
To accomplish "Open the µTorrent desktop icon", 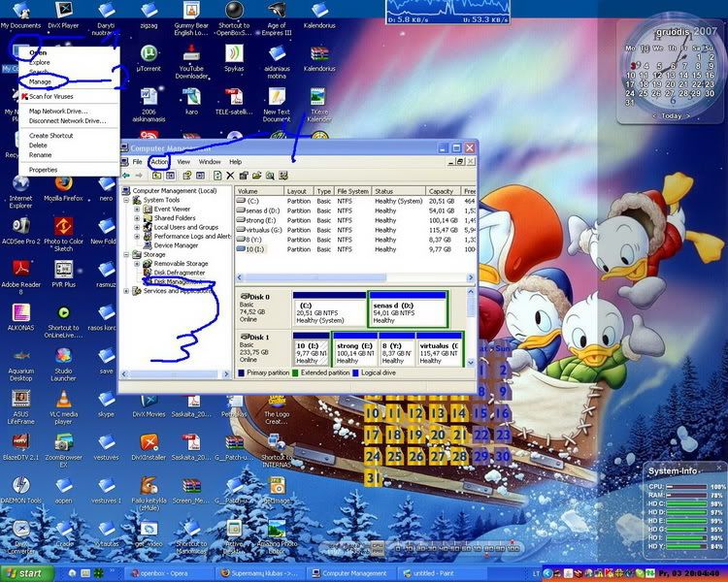I will (x=149, y=58).
